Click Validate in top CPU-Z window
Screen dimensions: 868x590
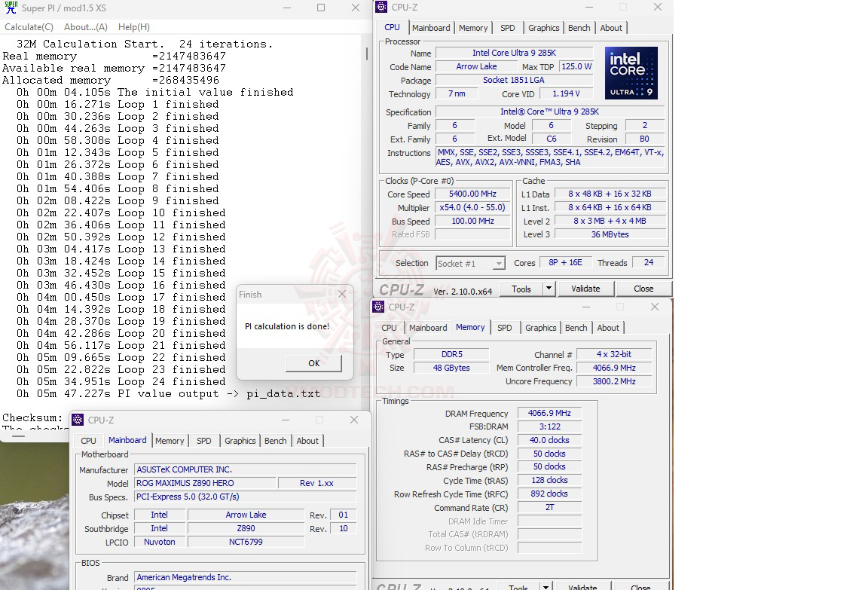585,289
